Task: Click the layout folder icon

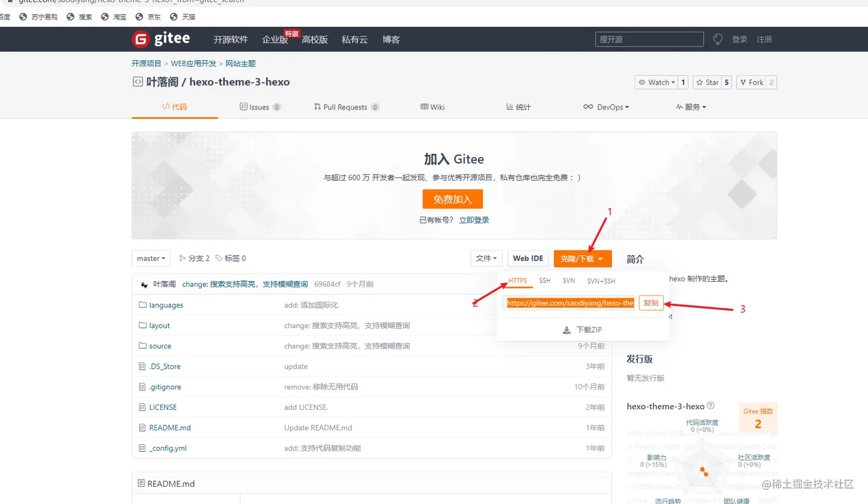Action: 142,325
